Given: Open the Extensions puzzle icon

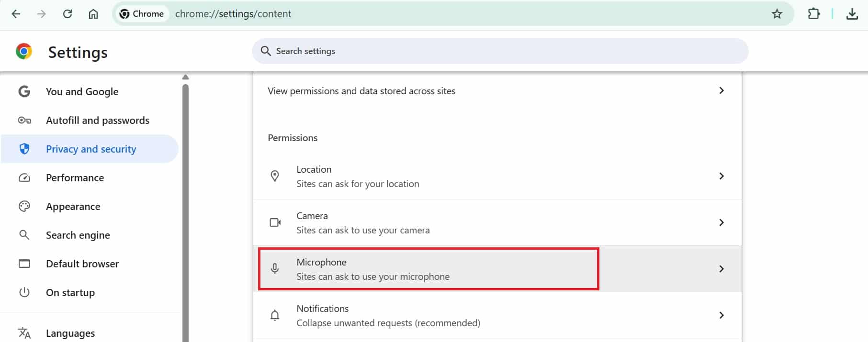Looking at the screenshot, I should 813,14.
